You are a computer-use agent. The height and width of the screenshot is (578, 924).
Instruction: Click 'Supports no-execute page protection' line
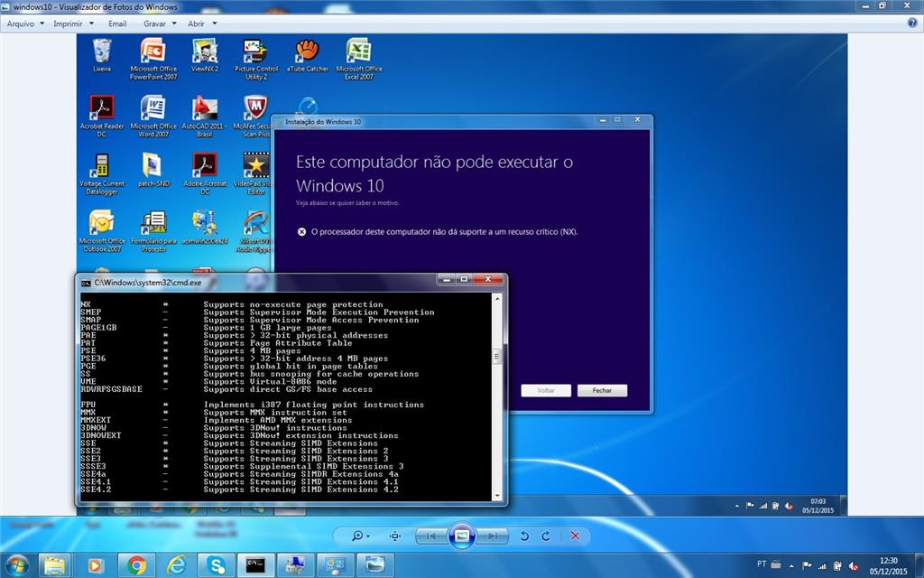293,304
